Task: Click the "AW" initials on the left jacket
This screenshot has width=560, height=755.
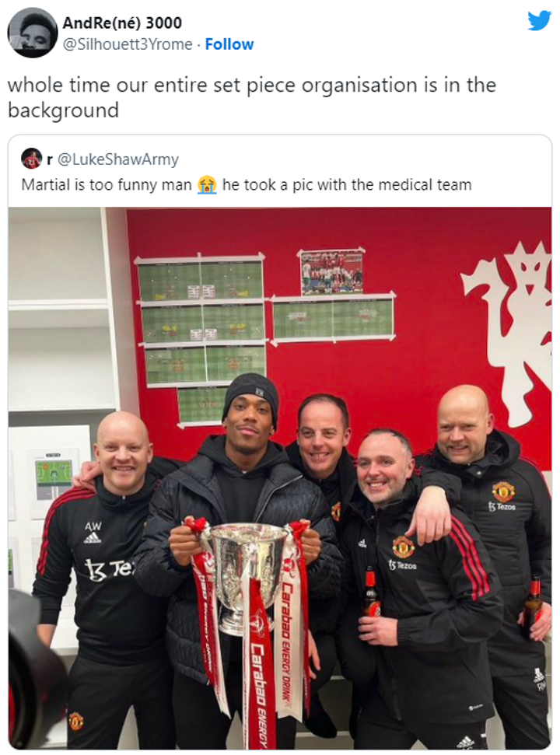Action: pyautogui.click(x=93, y=526)
